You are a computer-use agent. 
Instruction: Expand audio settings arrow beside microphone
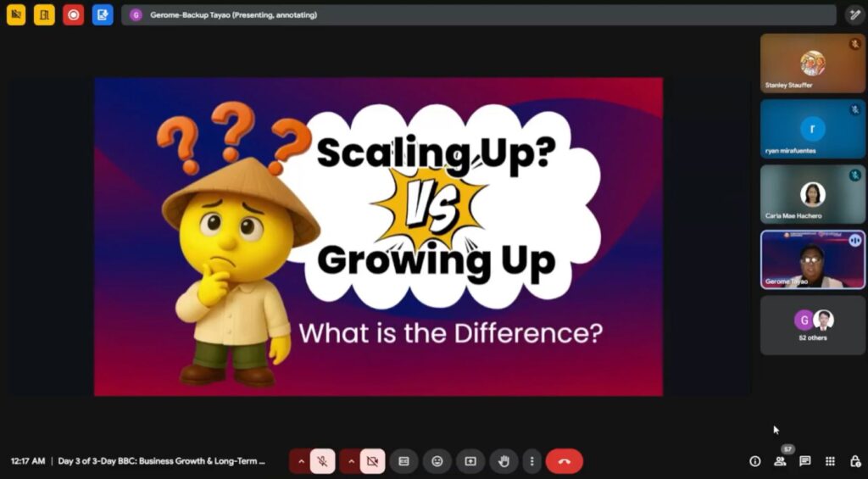pos(300,461)
